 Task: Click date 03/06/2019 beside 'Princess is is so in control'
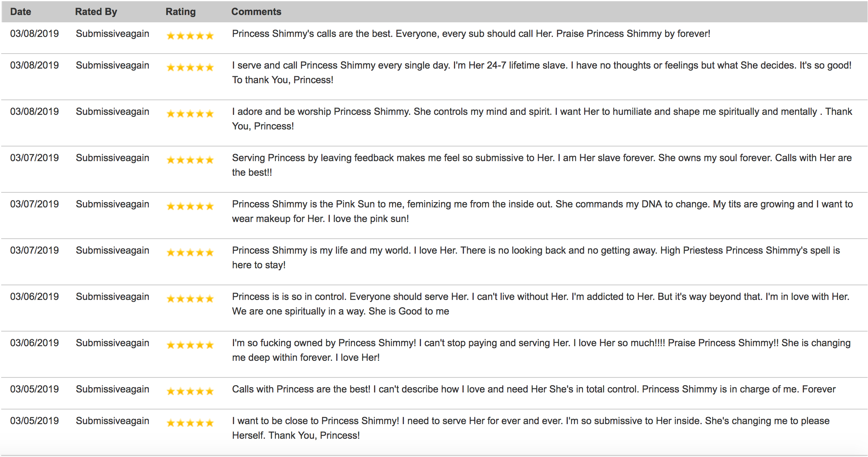tap(34, 297)
